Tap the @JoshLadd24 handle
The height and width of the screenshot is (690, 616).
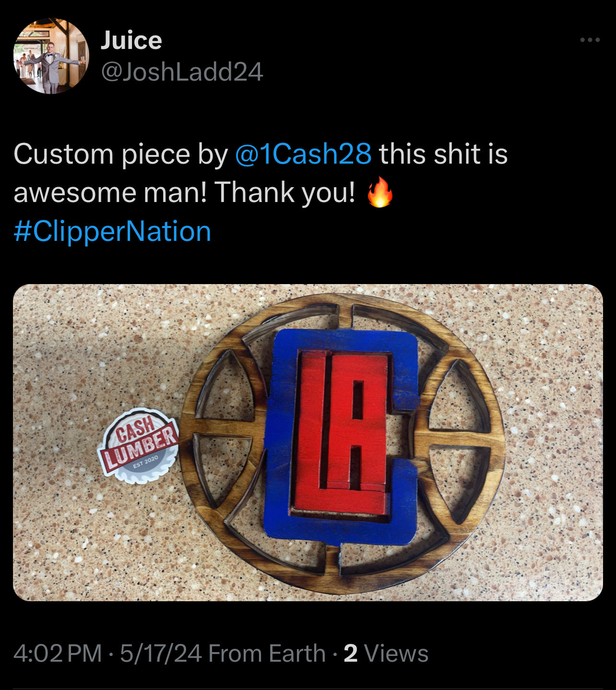pyautogui.click(x=182, y=72)
